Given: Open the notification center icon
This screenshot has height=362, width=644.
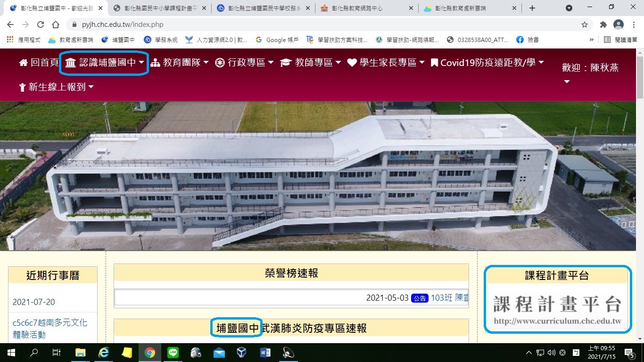Looking at the screenshot, I should (629, 353).
